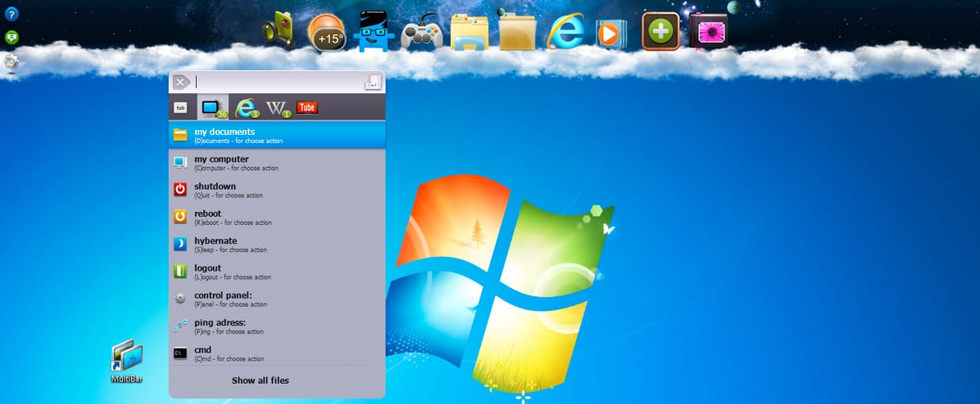This screenshot has width=980, height=404.
Task: Click "Show all files" link
Action: (x=260, y=380)
